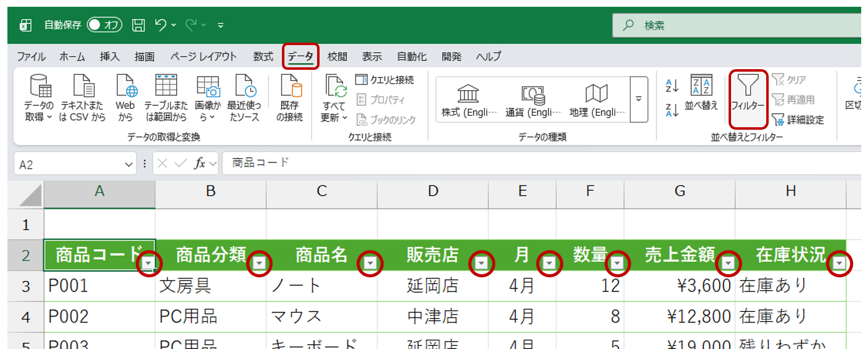Click the Save floppy disk icon
The height and width of the screenshot is (349, 868).
tap(139, 25)
